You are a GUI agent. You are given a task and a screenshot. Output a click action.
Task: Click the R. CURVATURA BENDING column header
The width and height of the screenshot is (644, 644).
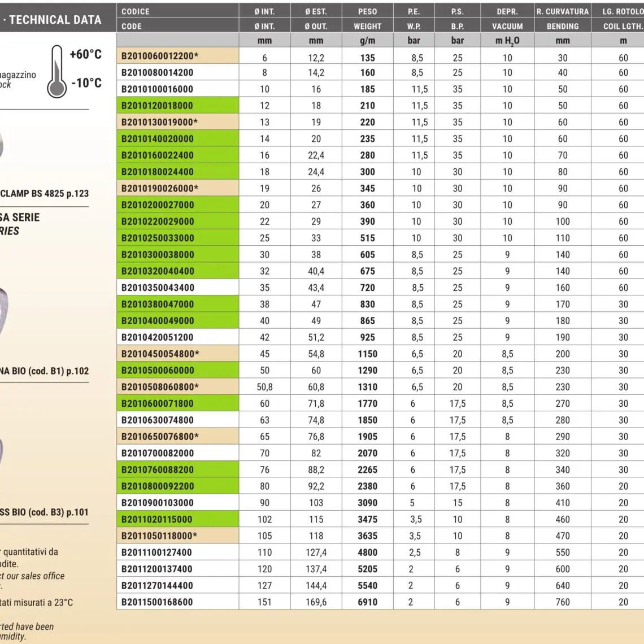point(562,19)
